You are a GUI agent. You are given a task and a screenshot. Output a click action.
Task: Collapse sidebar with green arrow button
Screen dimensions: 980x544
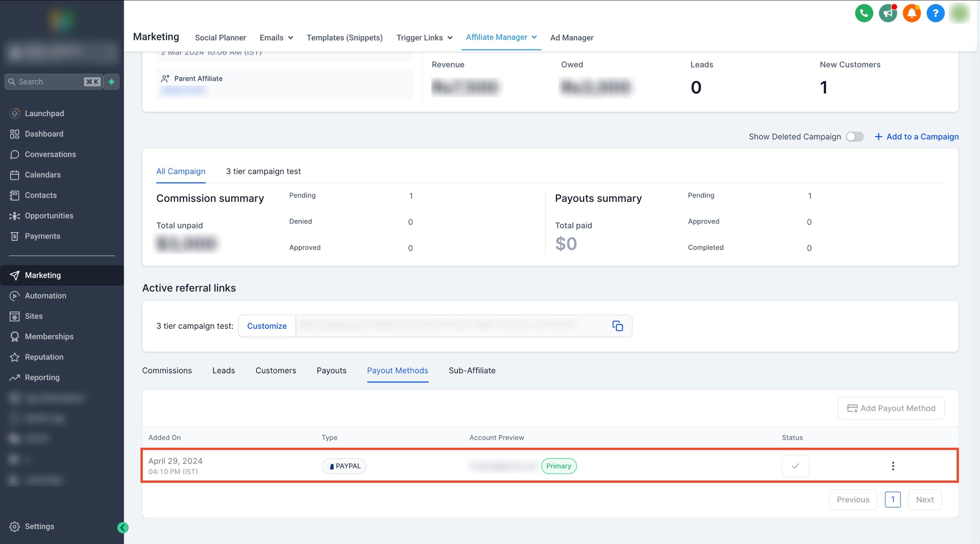tap(123, 528)
